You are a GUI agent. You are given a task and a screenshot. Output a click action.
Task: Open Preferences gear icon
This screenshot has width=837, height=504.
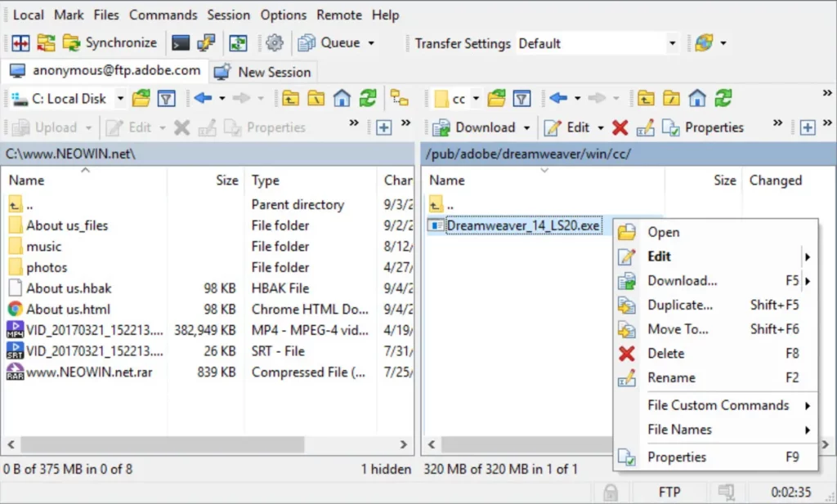point(275,42)
